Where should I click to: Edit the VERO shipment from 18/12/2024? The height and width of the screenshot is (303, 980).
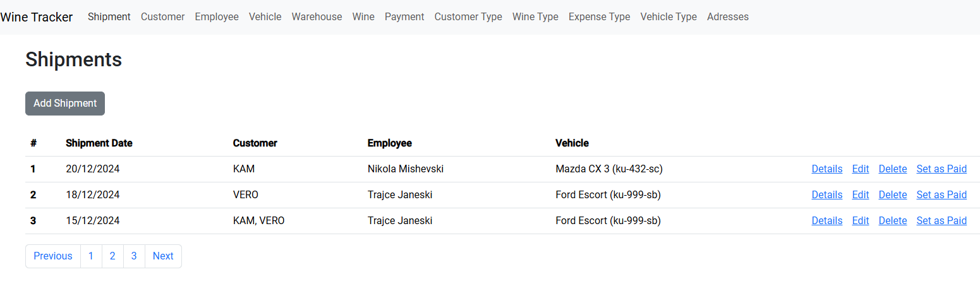[860, 195]
